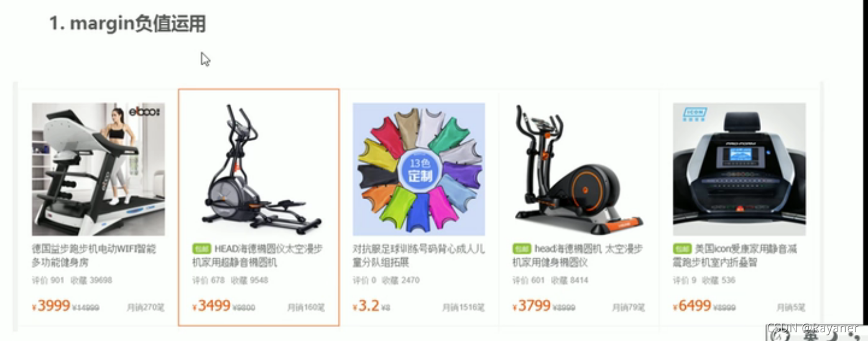This screenshot has width=868, height=341.
Task: Open head海德椭圆机 太空漫步 title link
Action: tap(578, 256)
